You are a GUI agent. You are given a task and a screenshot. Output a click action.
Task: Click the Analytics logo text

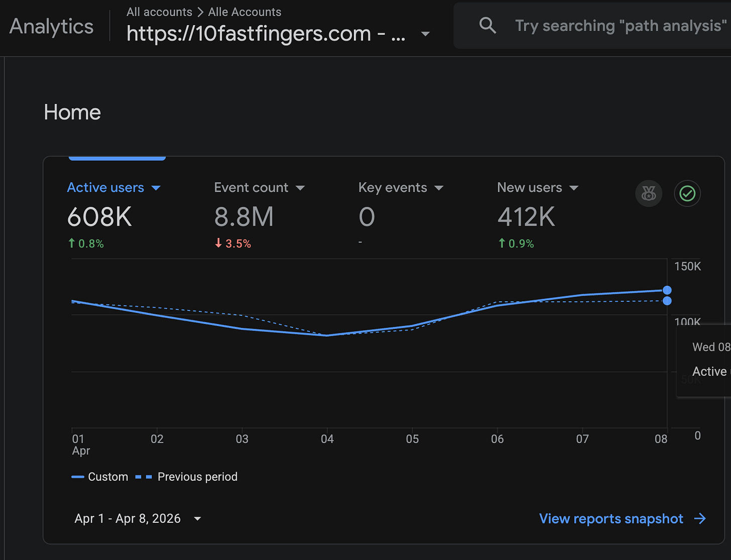tap(51, 26)
